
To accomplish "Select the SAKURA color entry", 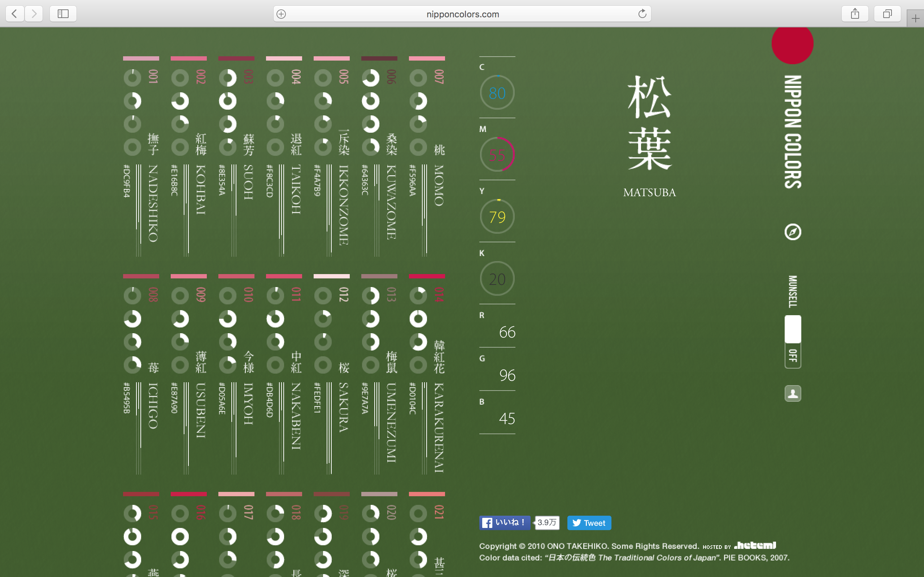I will [331, 276].
